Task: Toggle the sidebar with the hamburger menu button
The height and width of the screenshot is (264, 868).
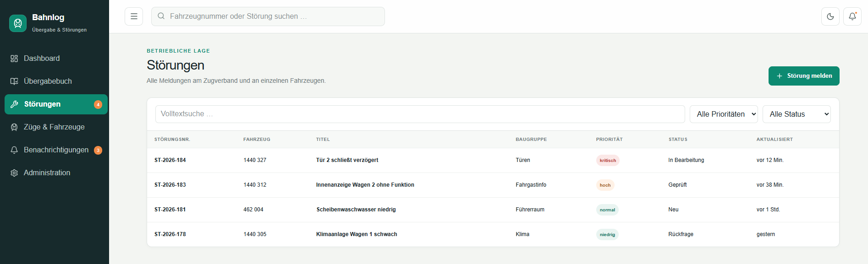Action: [134, 16]
